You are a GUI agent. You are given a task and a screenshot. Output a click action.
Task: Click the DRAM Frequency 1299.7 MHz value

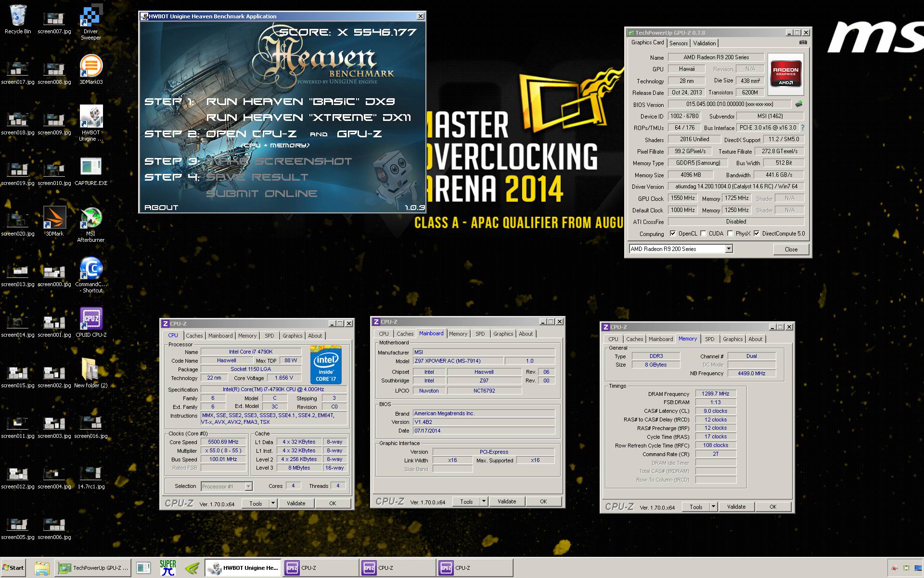[x=716, y=394]
